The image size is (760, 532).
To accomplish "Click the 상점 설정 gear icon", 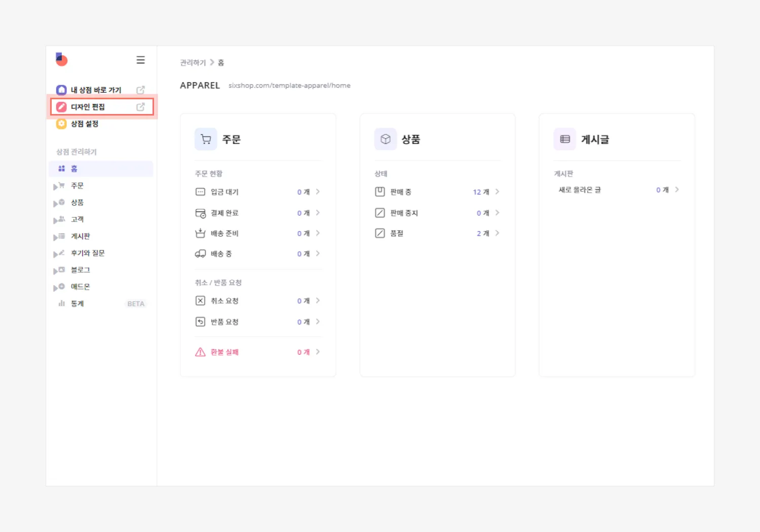I will (x=61, y=124).
